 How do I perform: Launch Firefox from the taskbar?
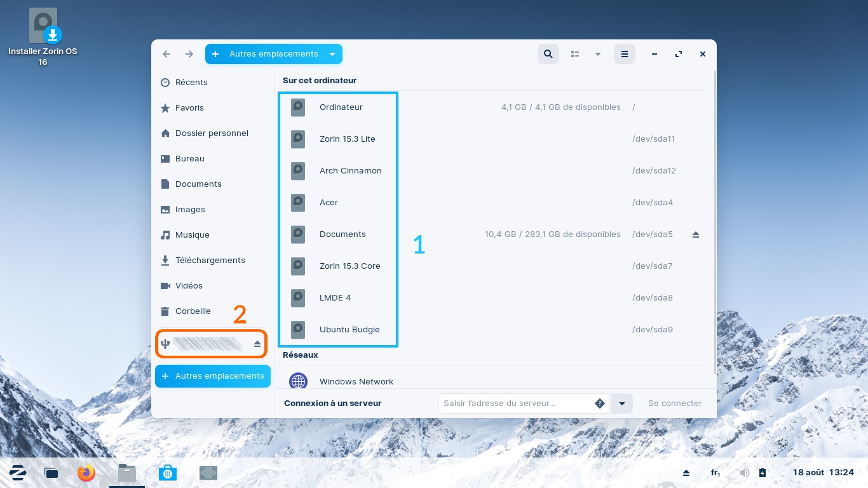(86, 473)
